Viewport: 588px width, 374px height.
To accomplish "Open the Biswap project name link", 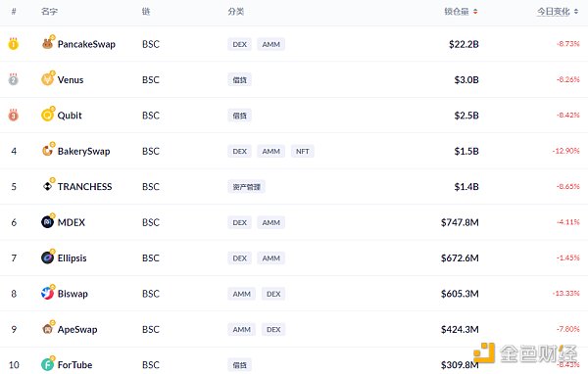I will 73,294.
